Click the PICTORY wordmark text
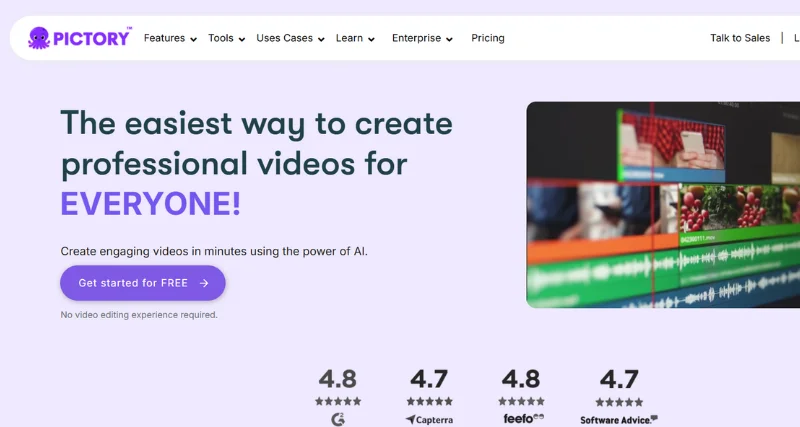The image size is (800, 427). click(x=92, y=39)
